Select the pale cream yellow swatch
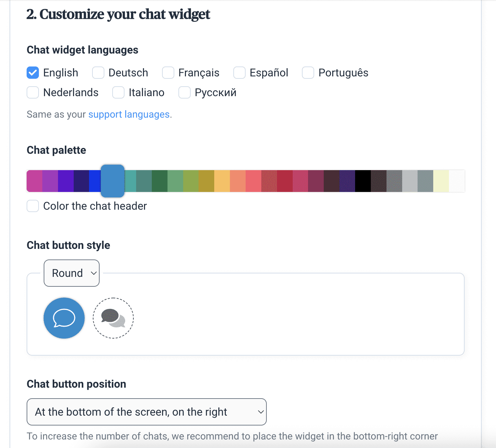 pos(441,181)
